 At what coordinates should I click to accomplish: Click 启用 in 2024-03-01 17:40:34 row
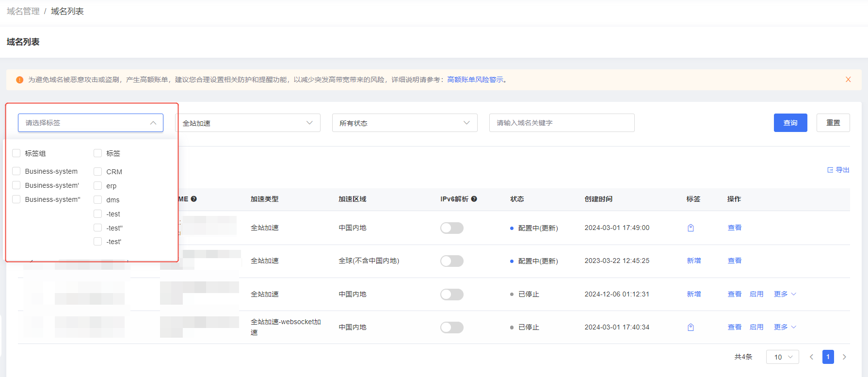point(756,327)
